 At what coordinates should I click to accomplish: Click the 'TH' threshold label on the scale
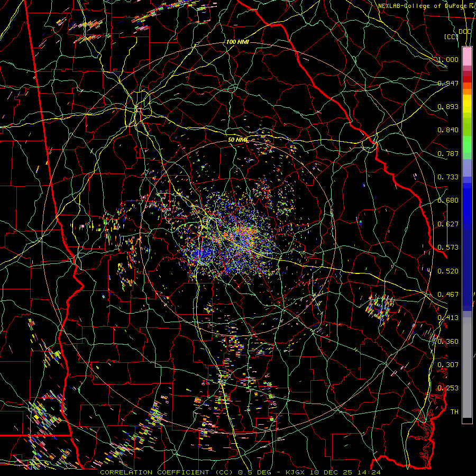tap(454, 412)
